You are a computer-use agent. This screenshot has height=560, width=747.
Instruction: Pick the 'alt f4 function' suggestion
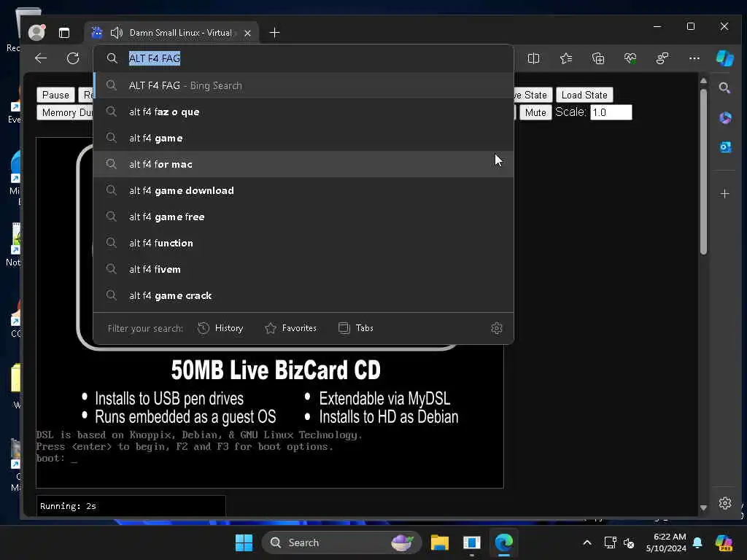click(x=303, y=243)
